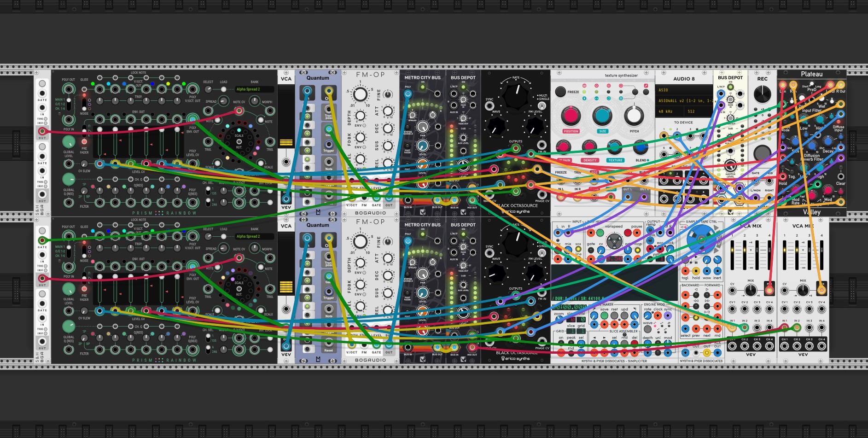
Task: Click the hold jack on Simpler Tape Ctrl
Action: coord(696,271)
